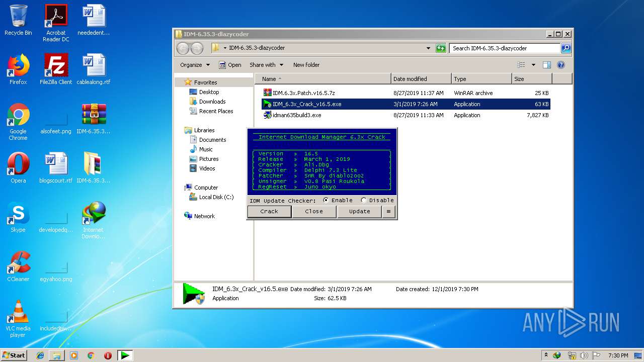The height and width of the screenshot is (362, 644).
Task: Select cablealong.rtf document on desktop
Action: tap(94, 69)
